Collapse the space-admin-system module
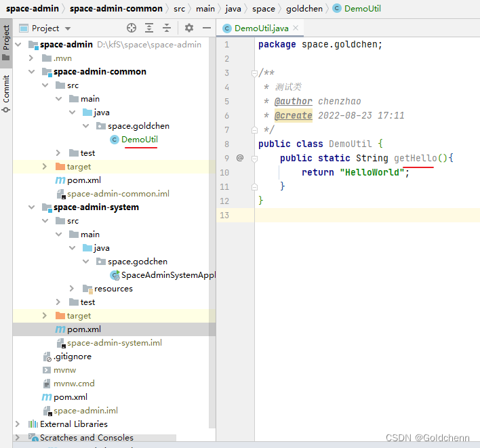480x448 pixels. [32, 207]
